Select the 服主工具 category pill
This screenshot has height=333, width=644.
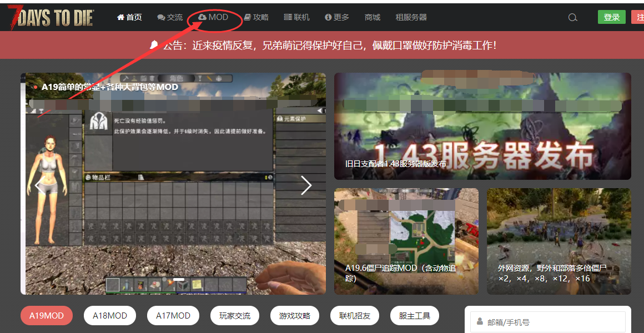[415, 316]
